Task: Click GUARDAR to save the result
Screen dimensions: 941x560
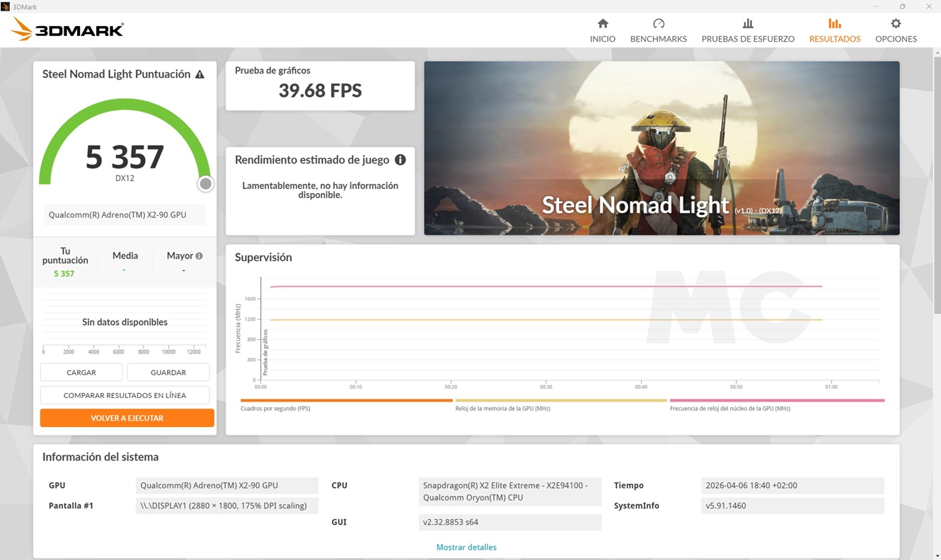Action: tap(168, 372)
